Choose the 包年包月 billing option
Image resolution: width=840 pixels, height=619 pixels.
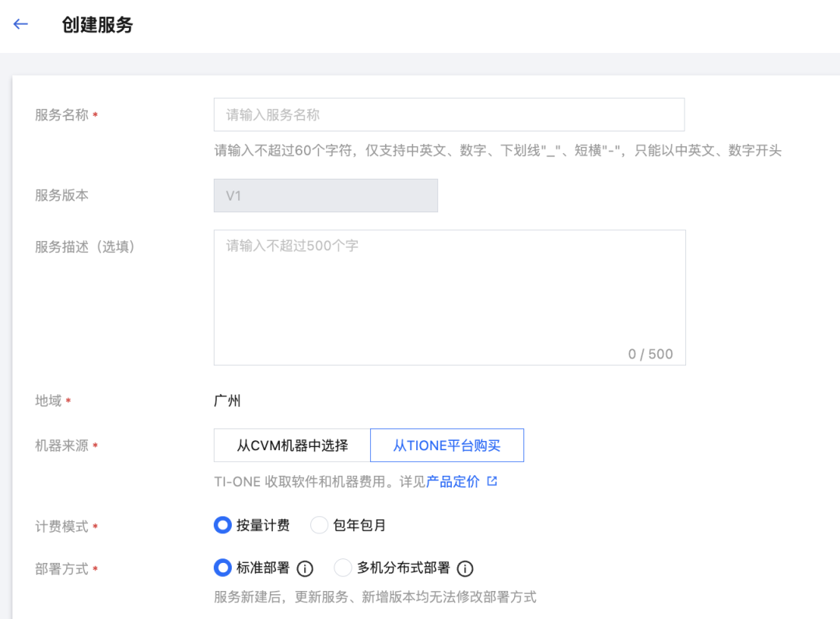pyautogui.click(x=319, y=526)
